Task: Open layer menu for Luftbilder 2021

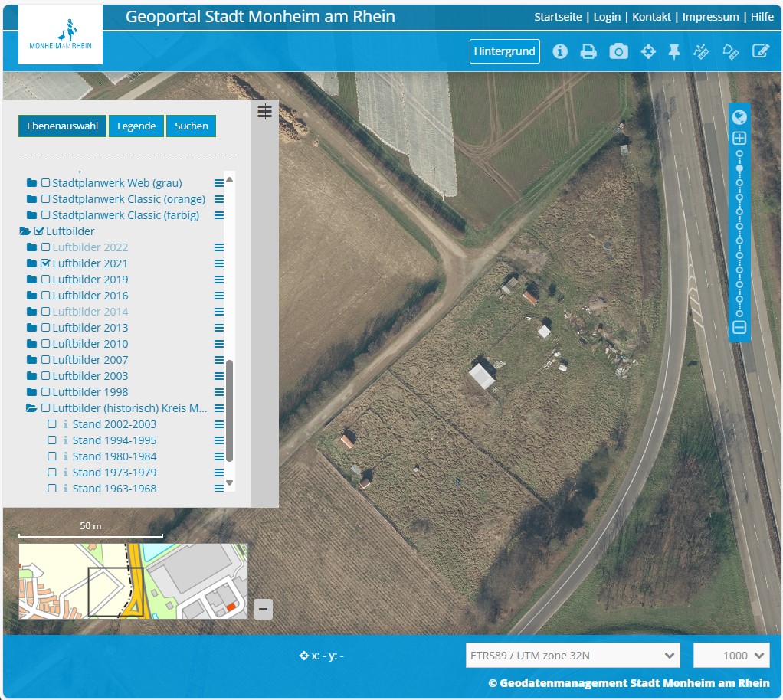Action: (218, 263)
